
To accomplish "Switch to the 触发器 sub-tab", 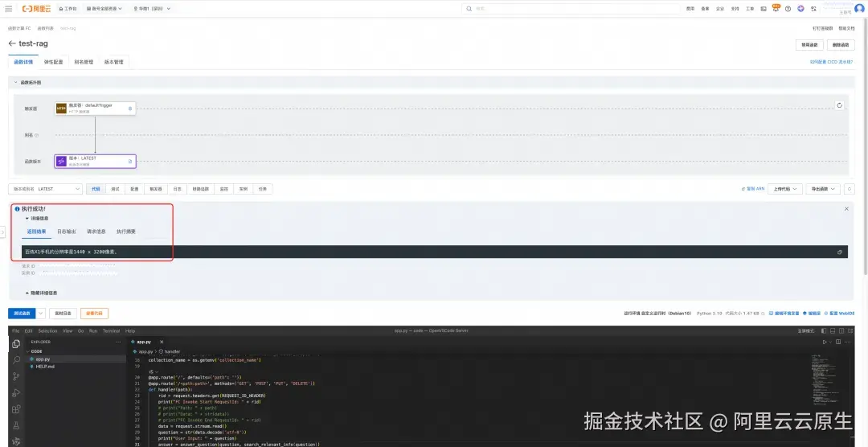I will coord(156,189).
